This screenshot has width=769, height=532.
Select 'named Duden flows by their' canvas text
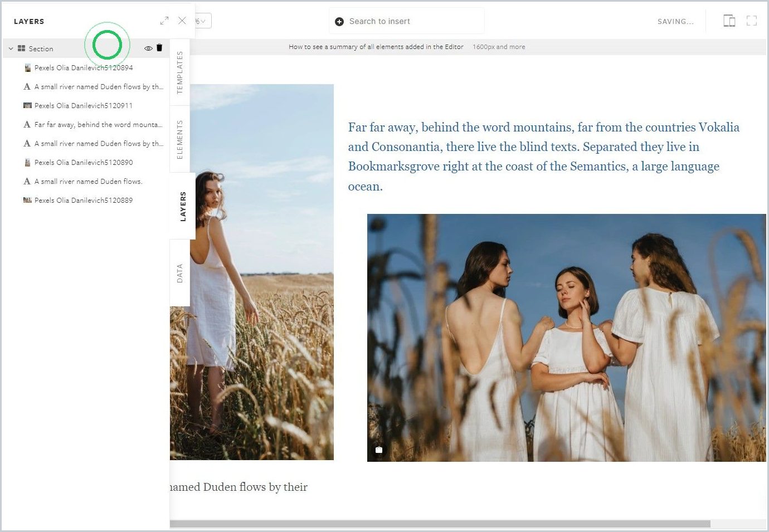coord(239,487)
